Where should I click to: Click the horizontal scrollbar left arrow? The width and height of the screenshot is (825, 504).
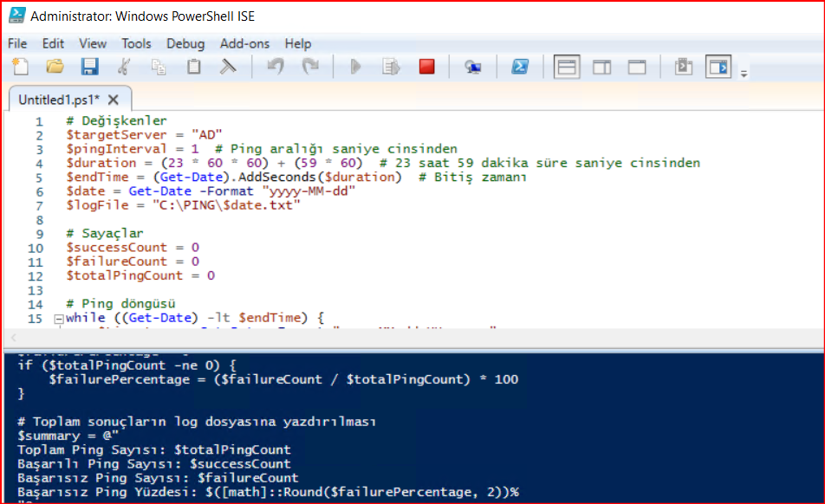[x=13, y=339]
